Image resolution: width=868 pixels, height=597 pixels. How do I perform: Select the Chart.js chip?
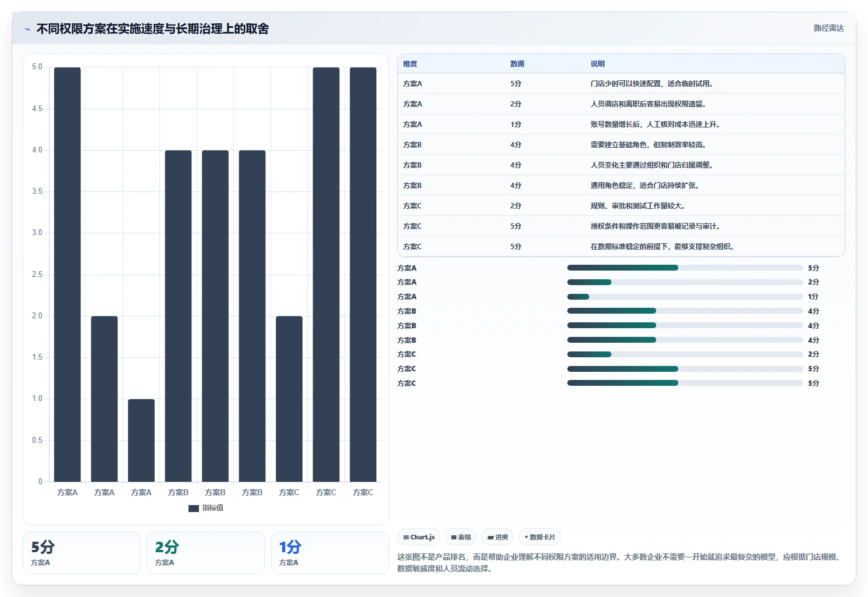click(x=419, y=537)
